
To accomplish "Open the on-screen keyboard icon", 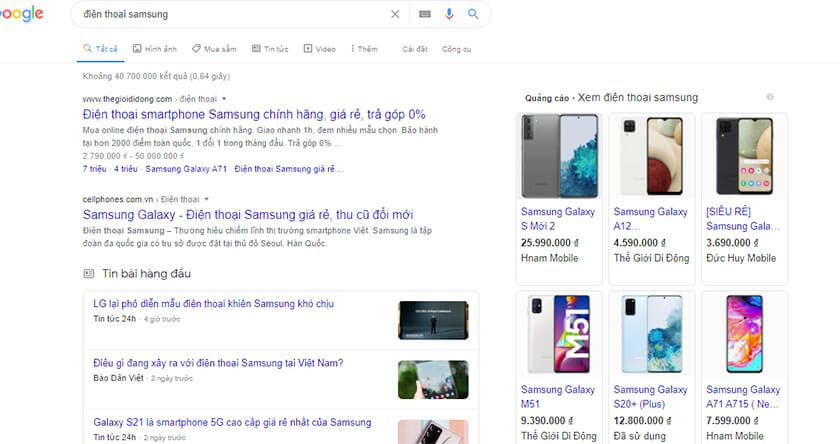I will 425,14.
